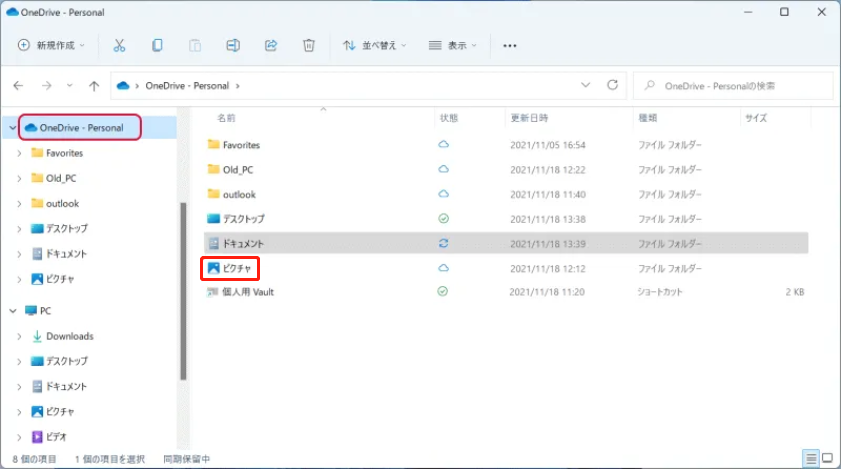842x470 pixels.
Task: Sort by the 名前 column header
Action: 226,118
